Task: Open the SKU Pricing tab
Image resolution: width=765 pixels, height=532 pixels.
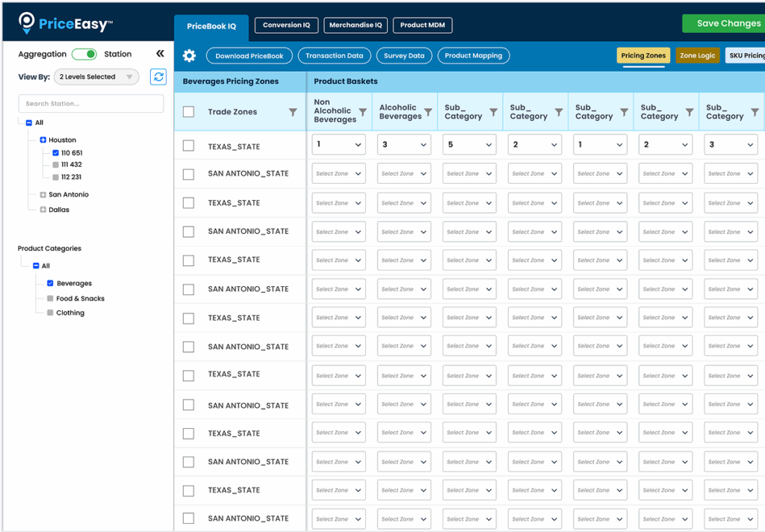Action: [746, 55]
